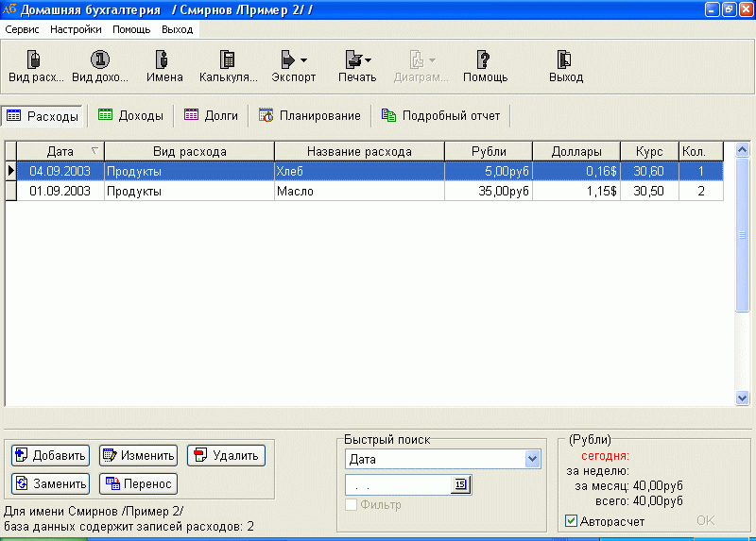Click the Имена toolbar icon
This screenshot has height=541, width=756.
tap(164, 66)
